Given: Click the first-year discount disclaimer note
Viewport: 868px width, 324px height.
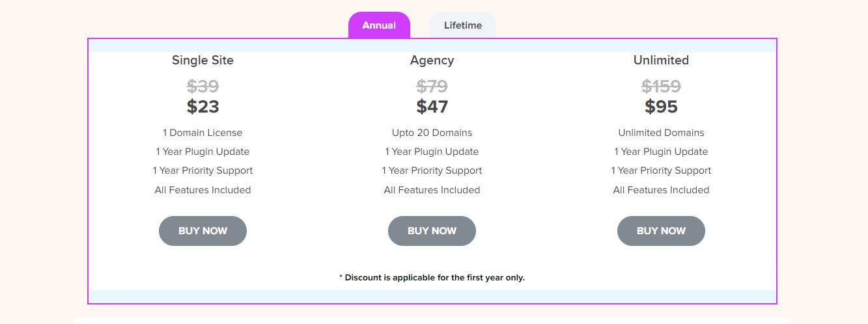Looking at the screenshot, I should pyautogui.click(x=432, y=278).
